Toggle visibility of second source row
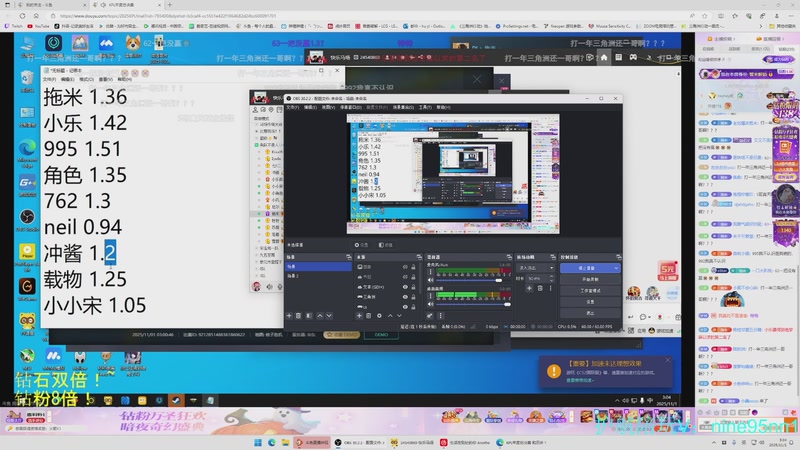The height and width of the screenshot is (450, 800). (x=405, y=277)
